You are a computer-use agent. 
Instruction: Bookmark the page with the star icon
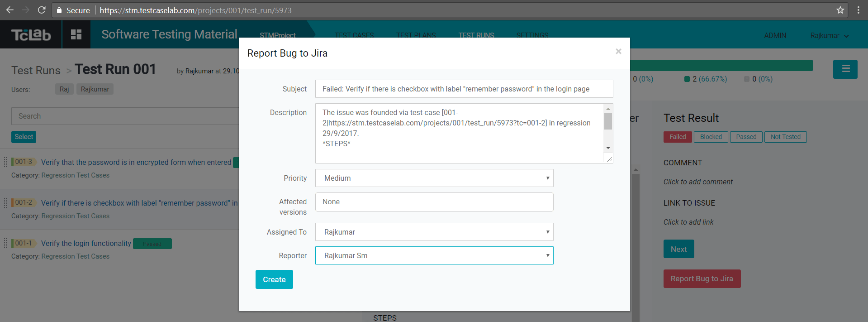[x=840, y=10]
